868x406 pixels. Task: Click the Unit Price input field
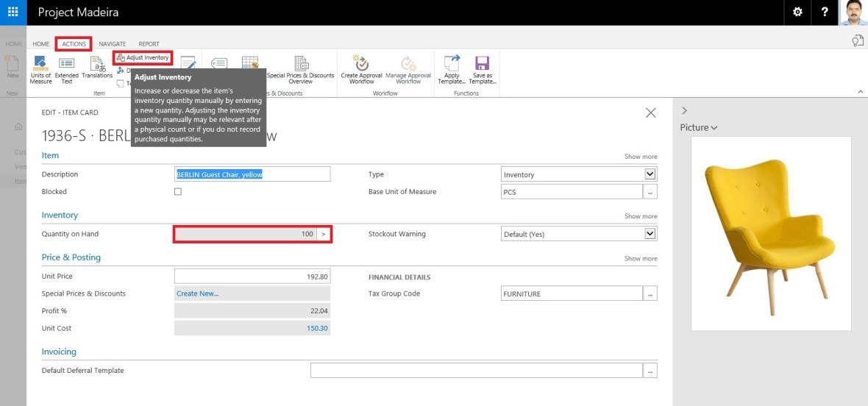(x=252, y=277)
